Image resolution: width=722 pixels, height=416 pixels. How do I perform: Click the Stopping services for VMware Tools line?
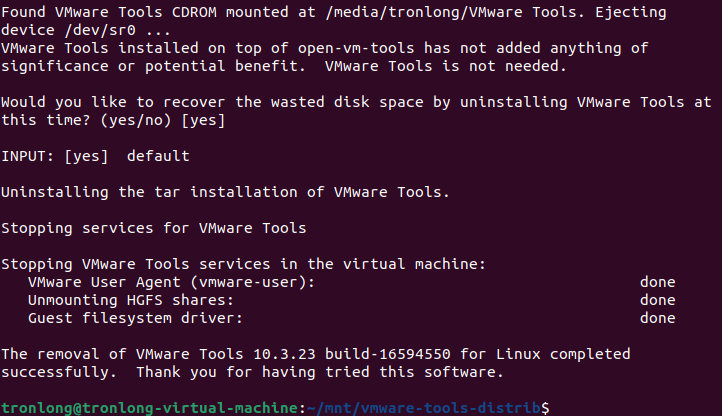pos(154,228)
